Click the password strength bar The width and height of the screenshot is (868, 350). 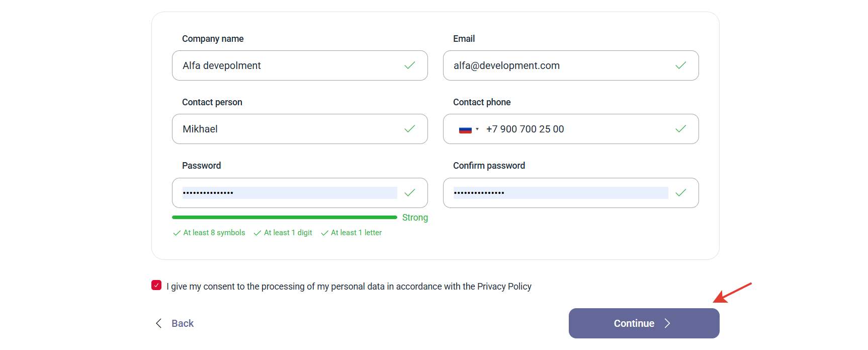click(x=285, y=218)
